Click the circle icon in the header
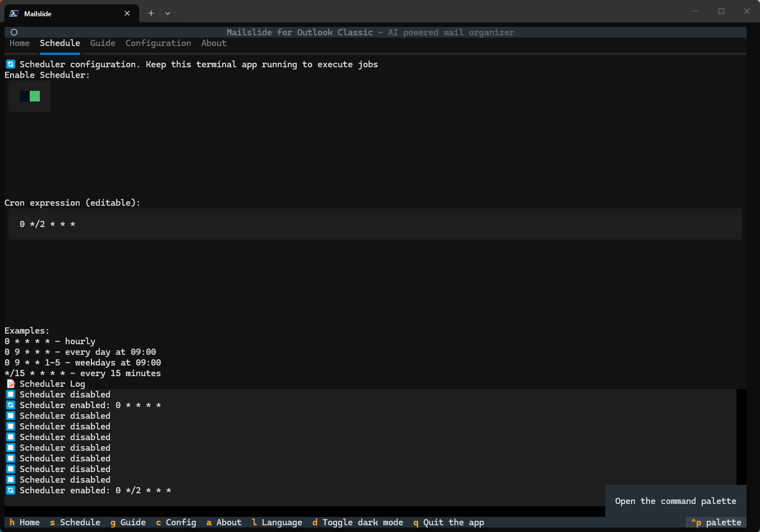The height and width of the screenshot is (532, 760). pyautogui.click(x=14, y=33)
